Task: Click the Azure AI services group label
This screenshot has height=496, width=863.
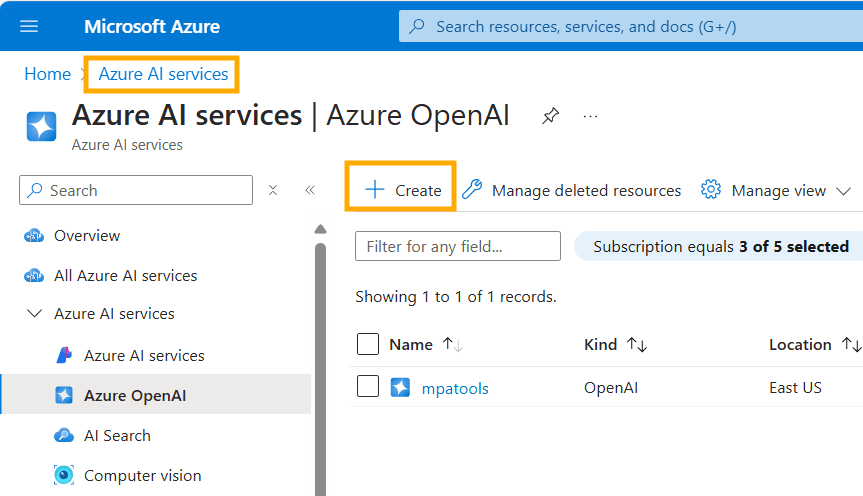Action: click(x=114, y=313)
